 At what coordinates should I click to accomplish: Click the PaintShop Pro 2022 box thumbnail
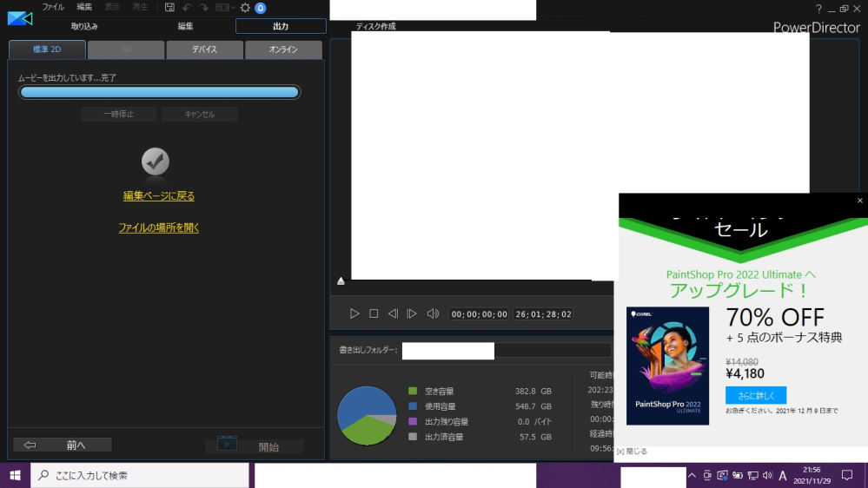(667, 366)
